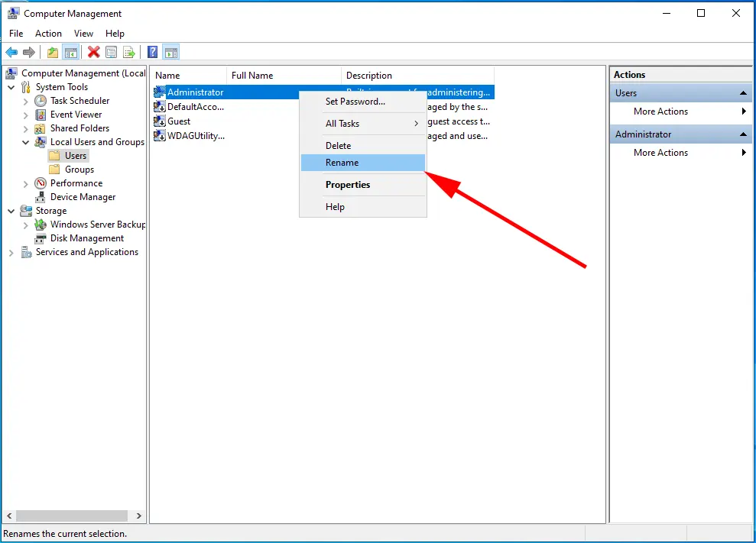Expand the Performance node
Screen dimensions: 756x543
25,183
